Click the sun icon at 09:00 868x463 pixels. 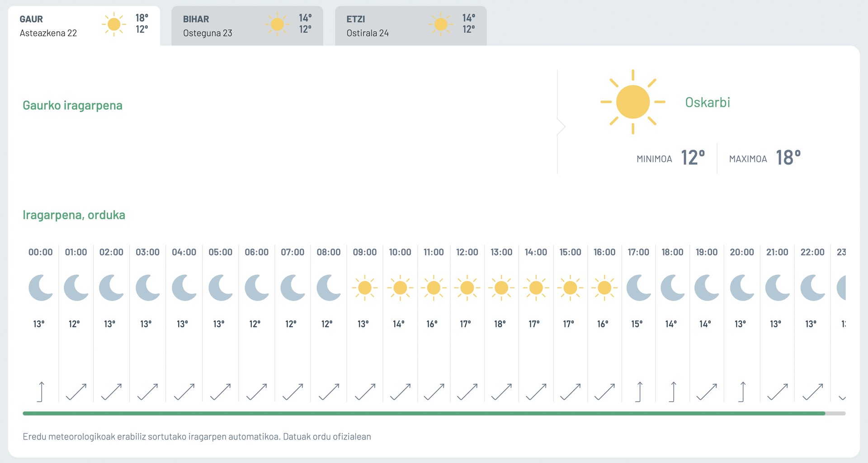pos(365,288)
